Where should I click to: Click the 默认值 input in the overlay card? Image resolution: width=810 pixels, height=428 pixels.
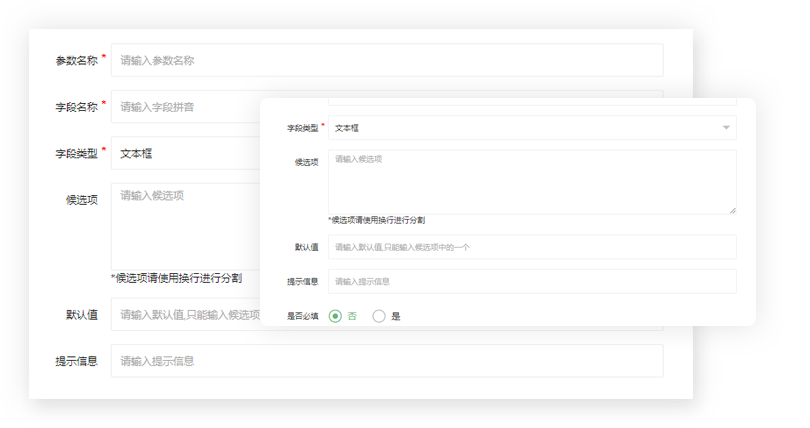click(532, 247)
